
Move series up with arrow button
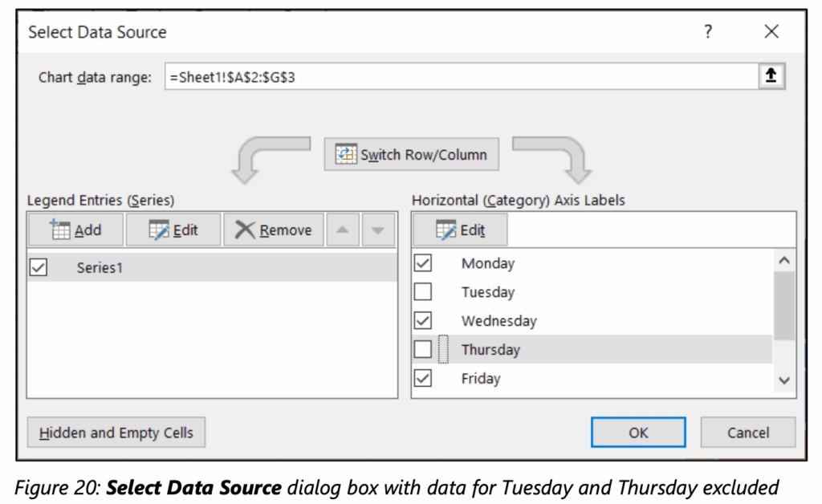click(x=342, y=230)
